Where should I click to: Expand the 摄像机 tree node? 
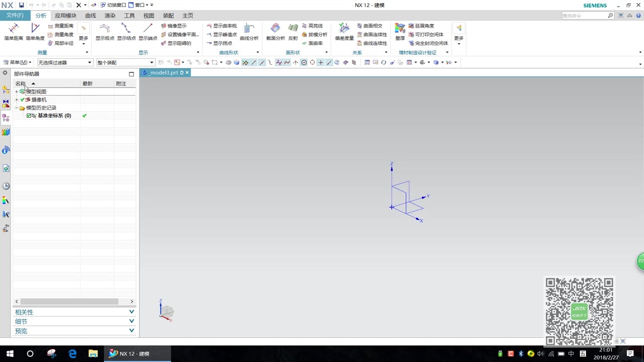point(17,100)
